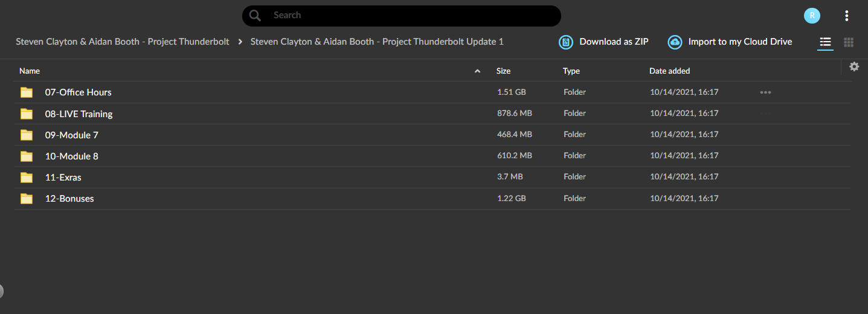The width and height of the screenshot is (868, 314).
Task: Sort by the Type column header
Action: pyautogui.click(x=571, y=71)
